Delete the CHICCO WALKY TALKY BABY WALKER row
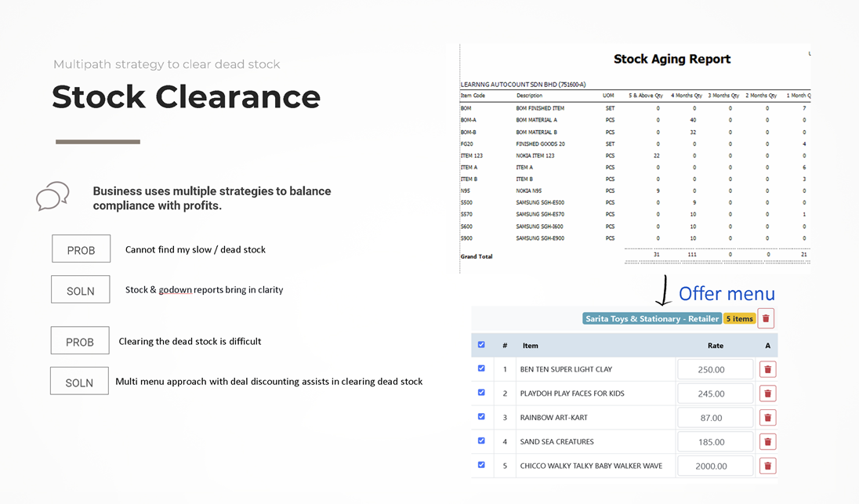 [767, 466]
